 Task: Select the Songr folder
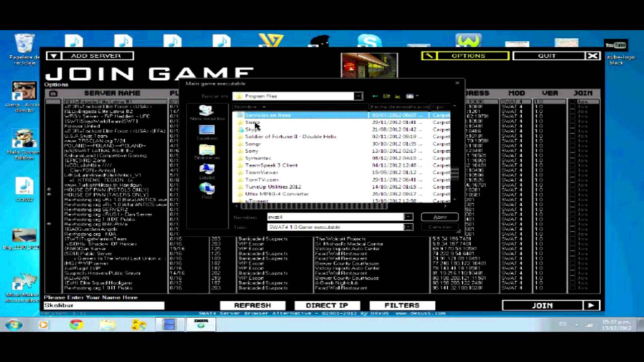253,144
